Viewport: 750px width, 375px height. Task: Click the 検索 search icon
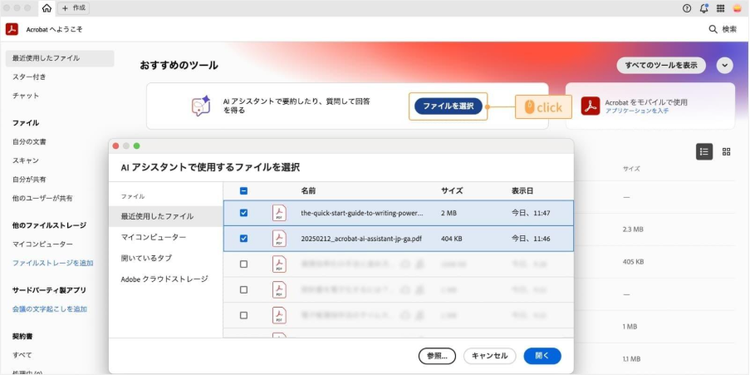[713, 29]
